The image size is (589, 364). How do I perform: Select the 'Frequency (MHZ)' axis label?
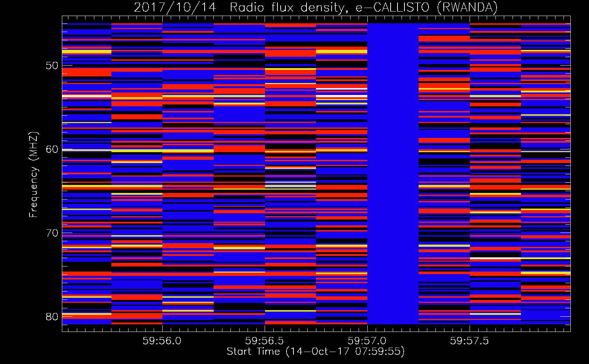tap(33, 175)
